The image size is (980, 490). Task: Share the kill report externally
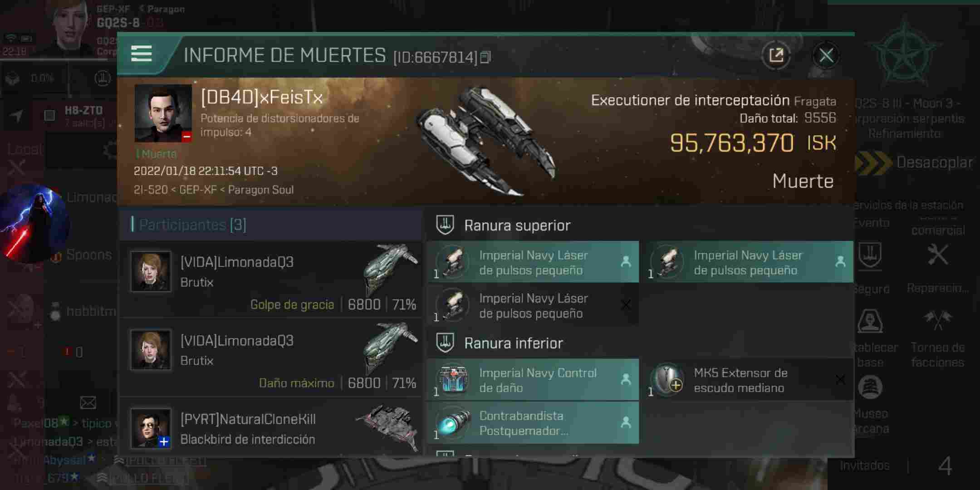pyautogui.click(x=776, y=55)
